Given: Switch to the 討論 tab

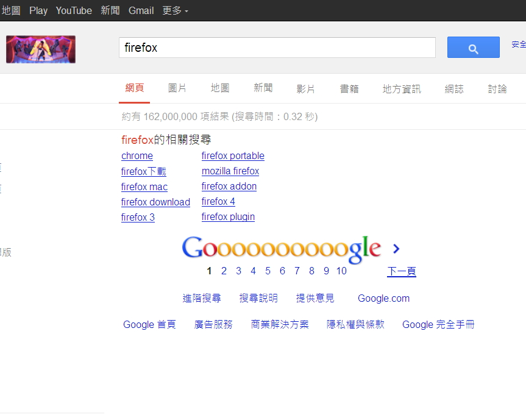Looking at the screenshot, I should pyautogui.click(x=497, y=89).
